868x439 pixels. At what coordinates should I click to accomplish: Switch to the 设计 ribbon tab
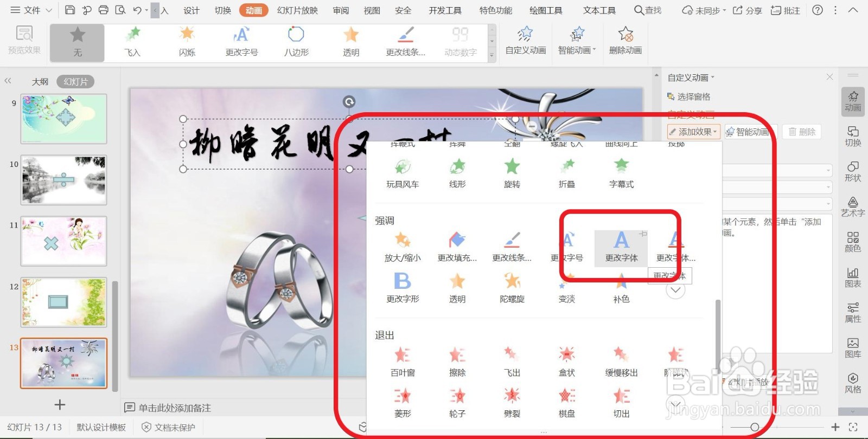[191, 10]
